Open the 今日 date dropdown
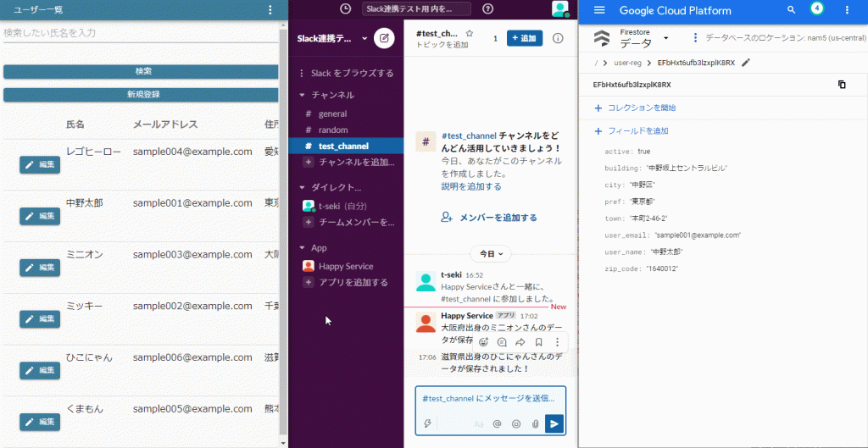Image resolution: width=868 pixels, height=448 pixels. click(491, 254)
